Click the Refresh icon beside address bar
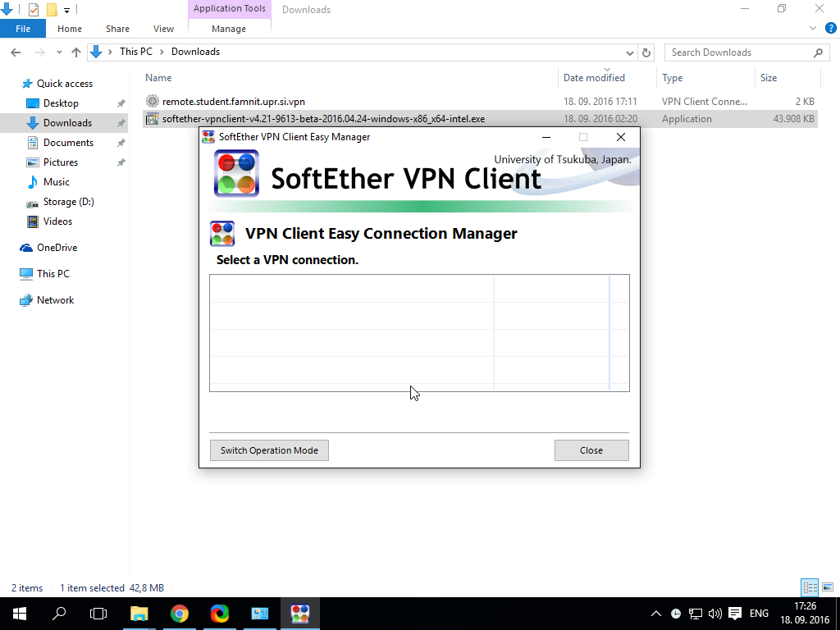This screenshot has width=840, height=630. (646, 52)
